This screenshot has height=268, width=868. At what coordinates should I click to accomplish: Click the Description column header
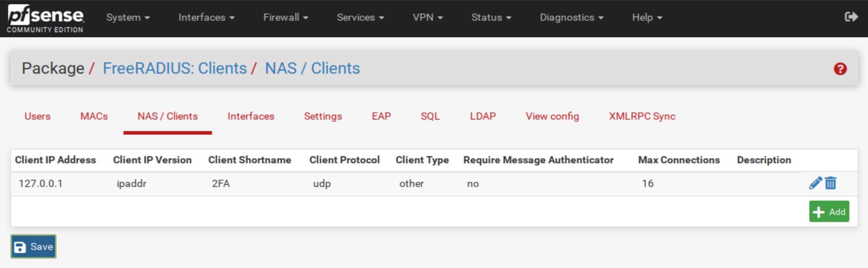click(764, 160)
